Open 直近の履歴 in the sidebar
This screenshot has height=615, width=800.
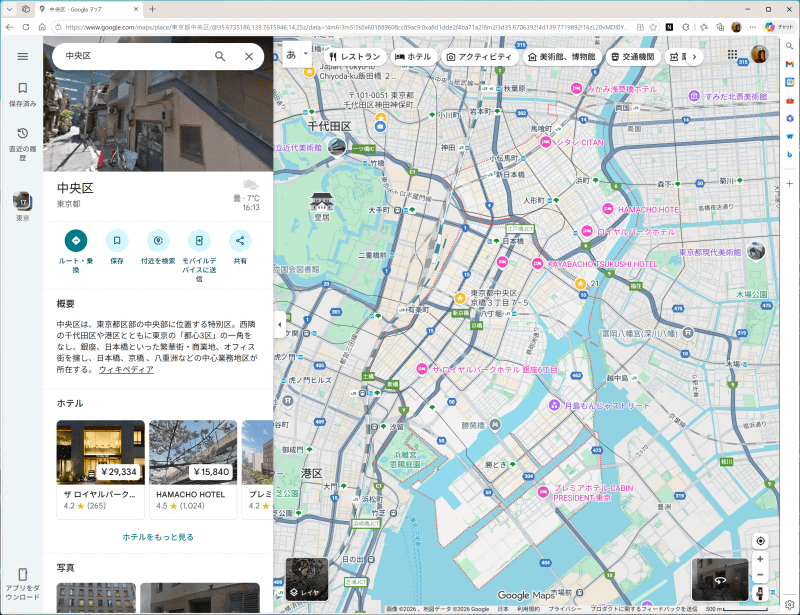22,137
